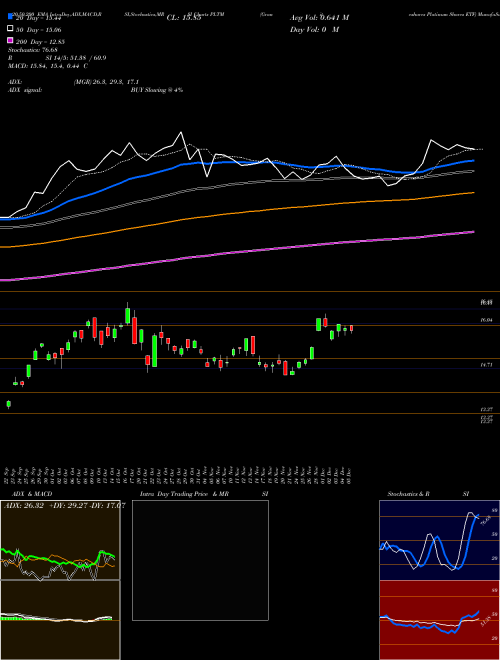Screen dimensions: 500x660
Task: Click the blue 20 Day legend swatch
Action: click(10, 17)
